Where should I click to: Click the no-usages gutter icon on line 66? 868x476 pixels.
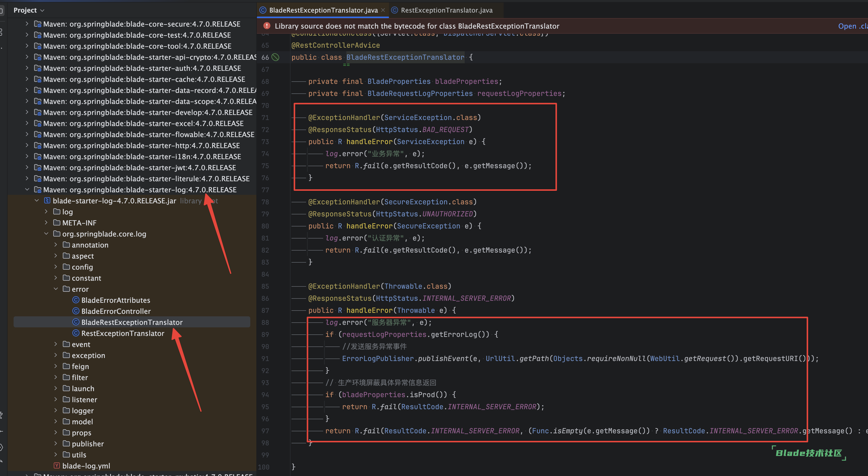(x=276, y=57)
